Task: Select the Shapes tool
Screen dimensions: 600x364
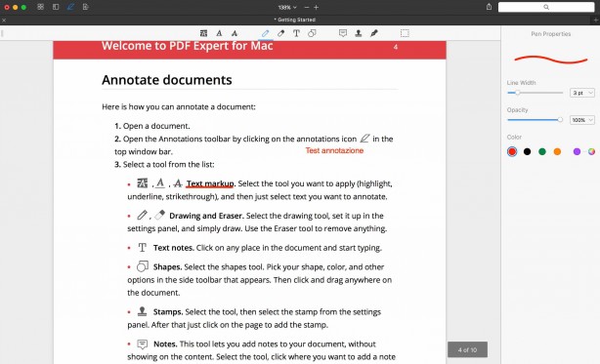Action: pyautogui.click(x=312, y=33)
